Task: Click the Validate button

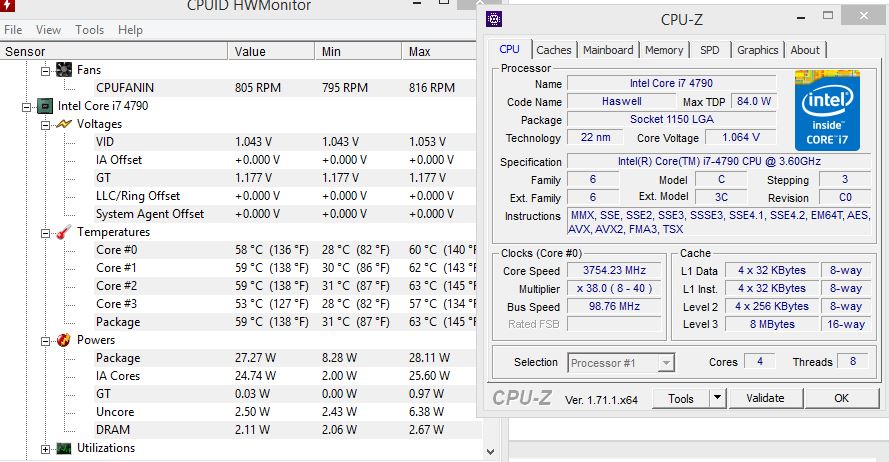Action: [x=765, y=398]
